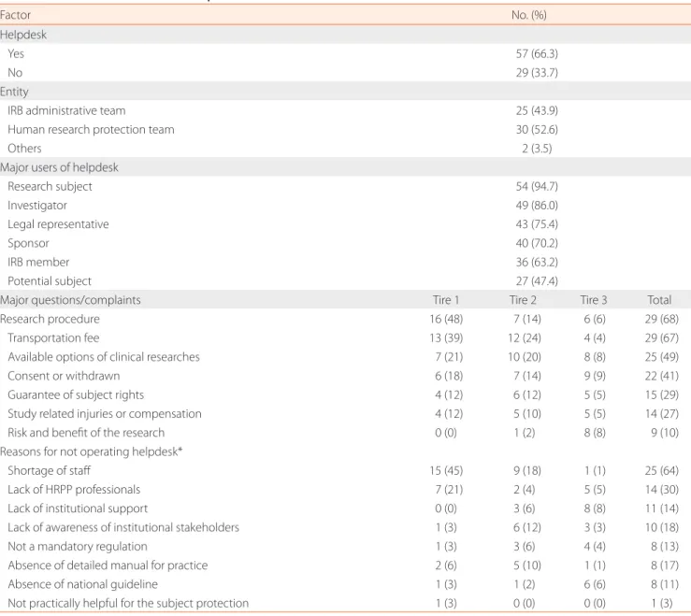
Task: Click the value '49 (86.0)'
Action: point(537,206)
